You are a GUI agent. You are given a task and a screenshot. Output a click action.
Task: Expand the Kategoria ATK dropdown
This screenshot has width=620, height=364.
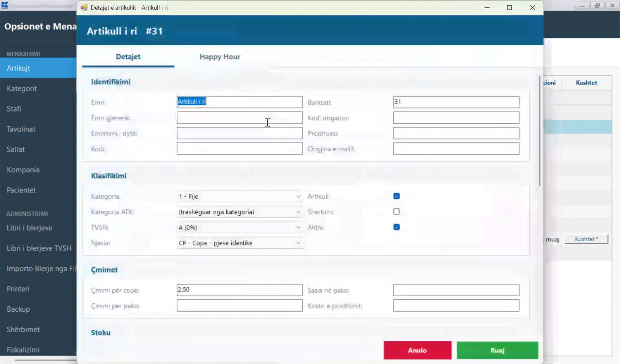(x=239, y=212)
